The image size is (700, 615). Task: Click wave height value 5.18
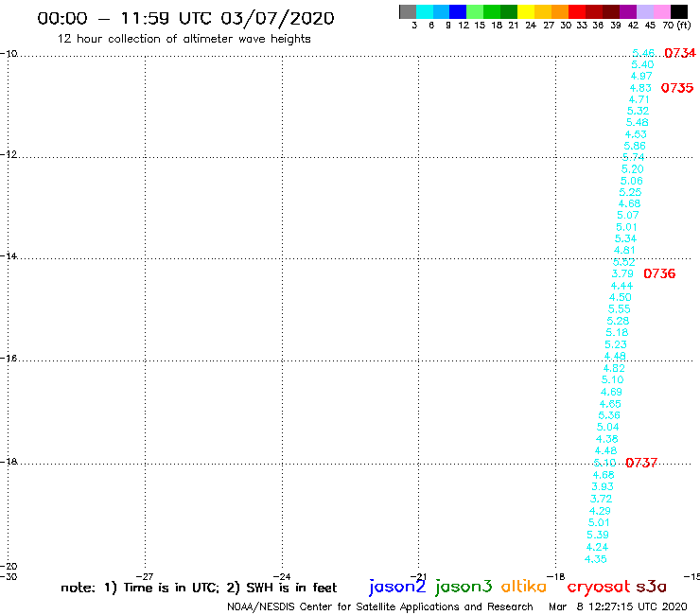(x=617, y=333)
